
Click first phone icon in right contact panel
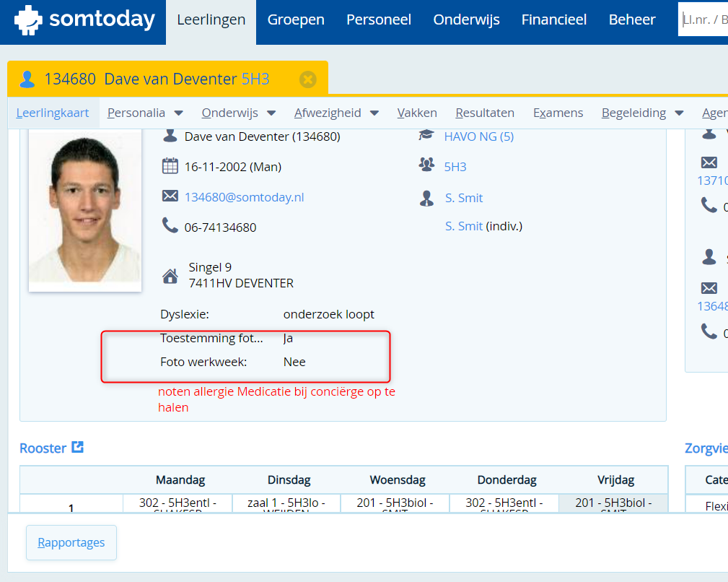click(709, 205)
